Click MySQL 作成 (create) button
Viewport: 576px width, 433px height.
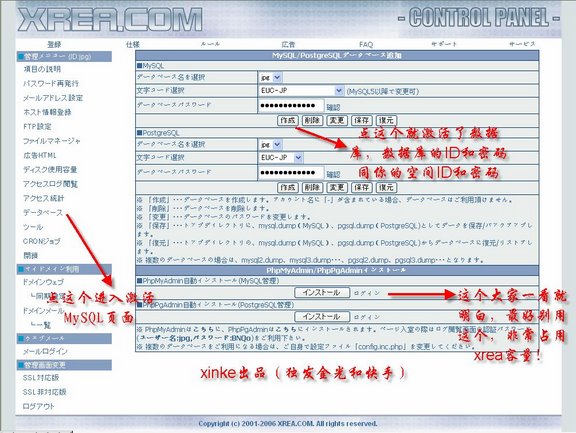coord(288,120)
